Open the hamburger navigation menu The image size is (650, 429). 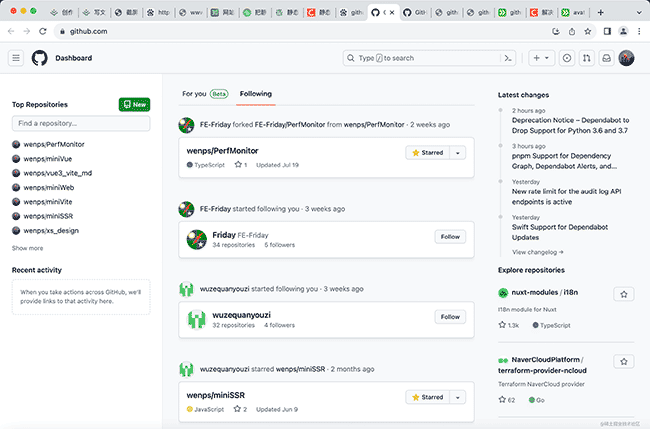(x=16, y=58)
